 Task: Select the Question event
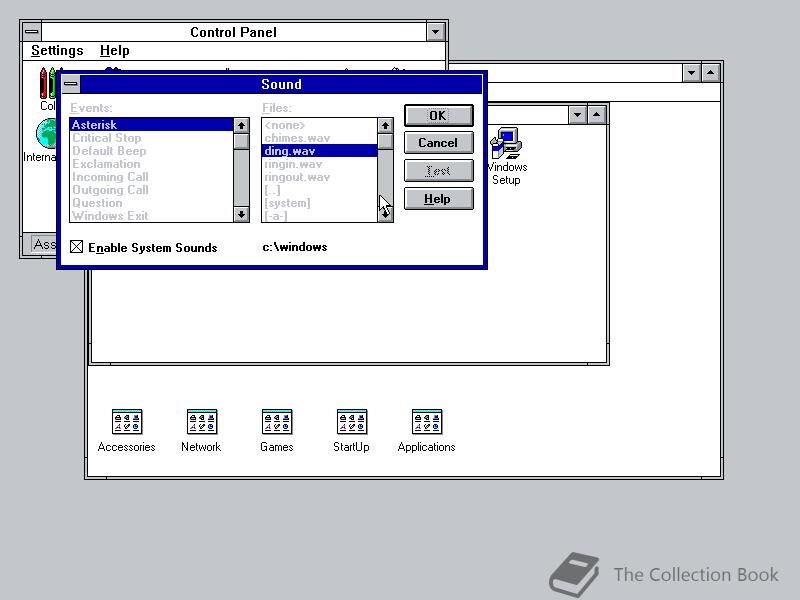[152, 203]
